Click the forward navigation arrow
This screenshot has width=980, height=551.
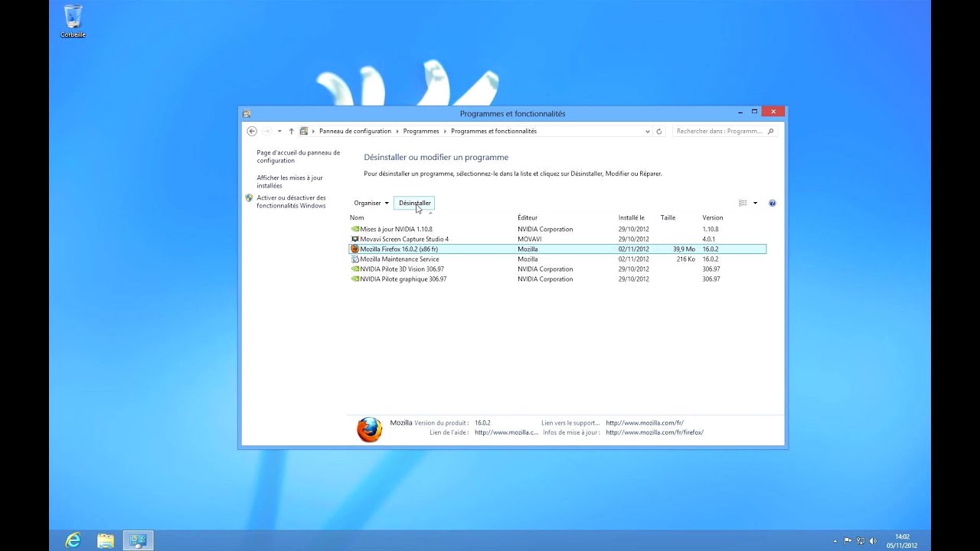point(266,131)
